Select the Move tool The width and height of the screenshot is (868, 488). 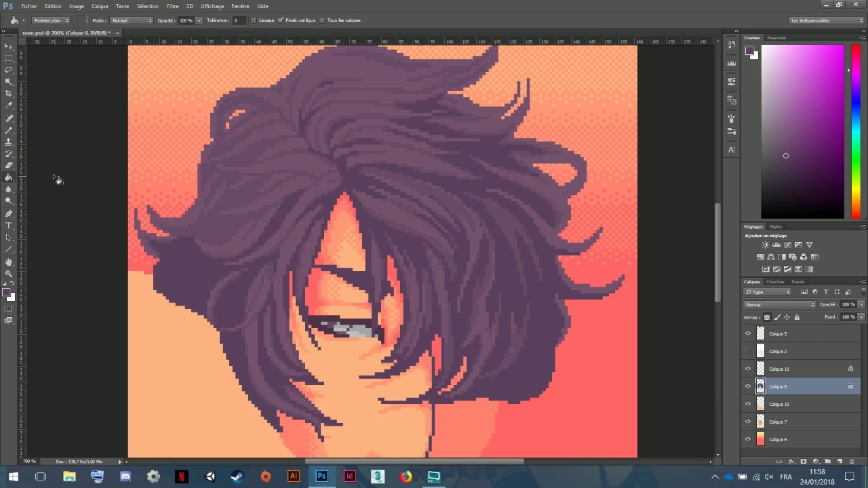coord(9,46)
